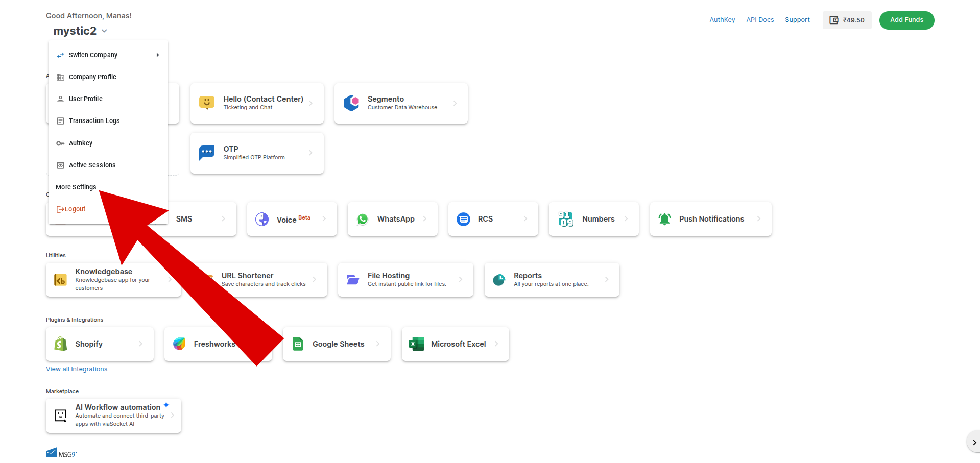The height and width of the screenshot is (463, 980).
Task: Click the chevron on the URL Shortener card
Action: coord(315,279)
